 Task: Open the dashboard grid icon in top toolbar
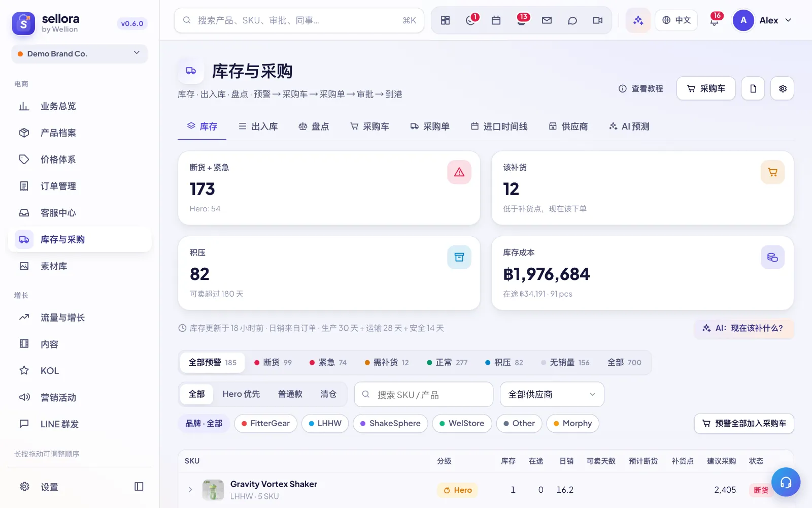coord(445,20)
